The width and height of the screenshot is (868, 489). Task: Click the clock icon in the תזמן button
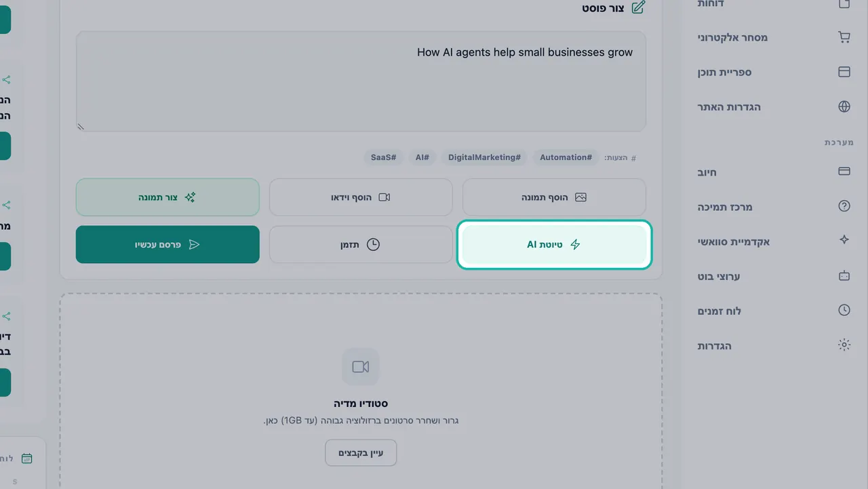(373, 245)
